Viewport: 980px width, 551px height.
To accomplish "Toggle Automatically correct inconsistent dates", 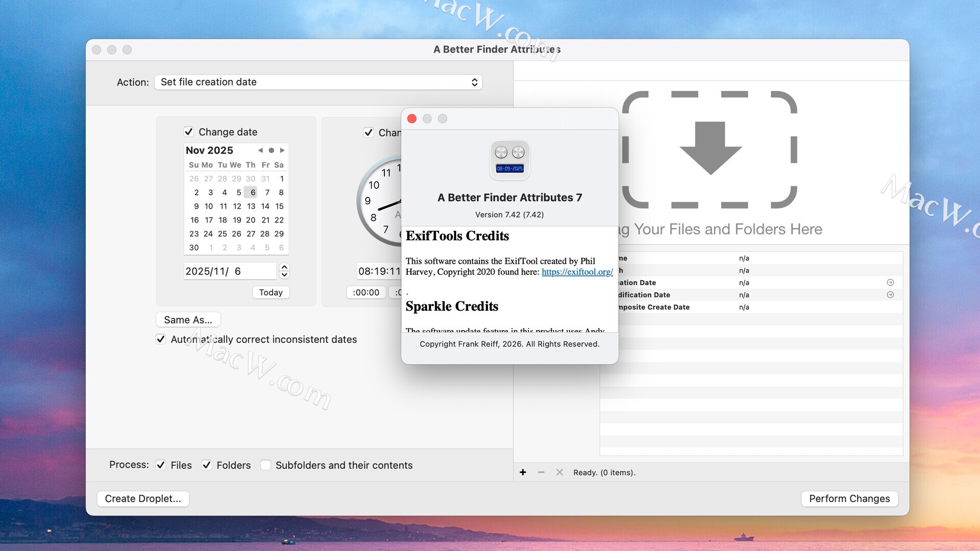I will click(161, 339).
